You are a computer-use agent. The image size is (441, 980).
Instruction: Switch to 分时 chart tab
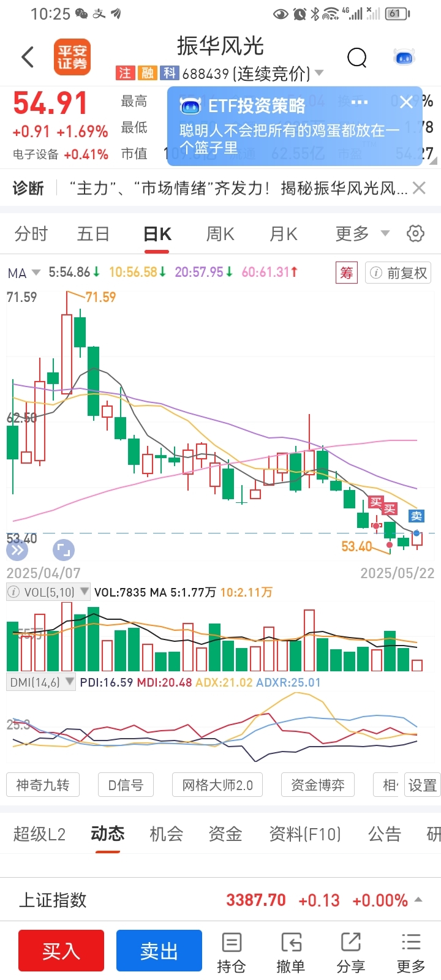[x=31, y=233]
